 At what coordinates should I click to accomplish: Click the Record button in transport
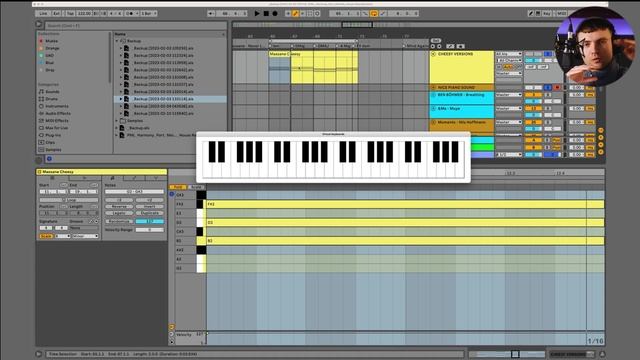point(275,13)
